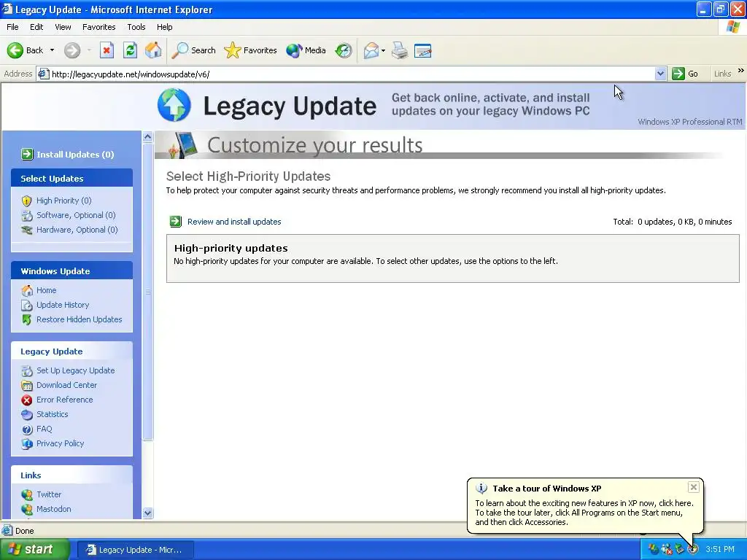The image size is (747, 560).
Task: Open the View menu
Action: [63, 27]
